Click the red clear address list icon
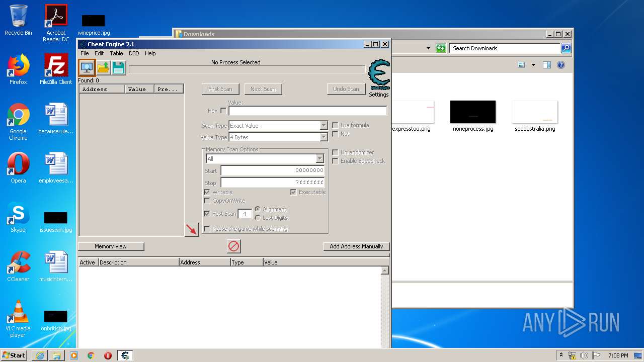Screen dimensions: 644x362 pos(234,246)
